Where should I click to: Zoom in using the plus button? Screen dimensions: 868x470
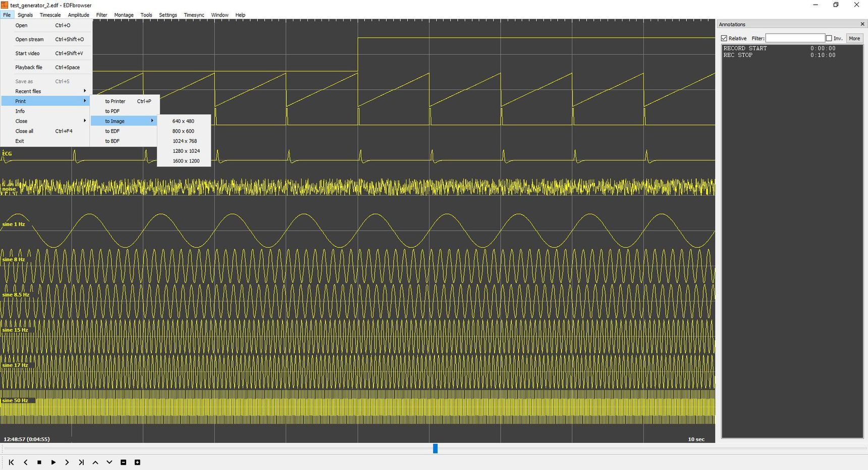(x=137, y=462)
